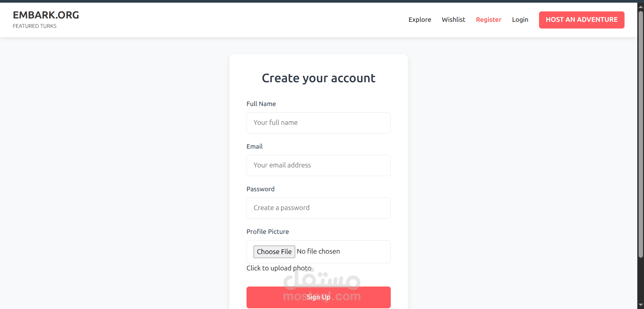Image resolution: width=644 pixels, height=309 pixels.
Task: Click the Choose File button
Action: coord(274,252)
